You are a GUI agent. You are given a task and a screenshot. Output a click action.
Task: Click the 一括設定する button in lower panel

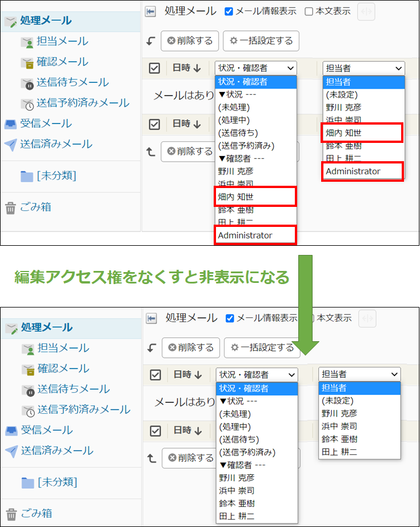tap(261, 348)
